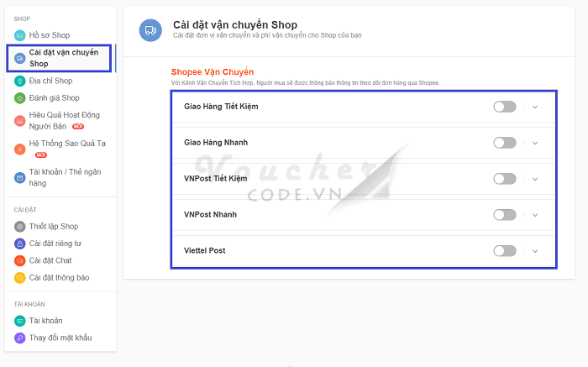Click the Thay đổi mật khẩu icon
The width and height of the screenshot is (588, 367).
click(x=20, y=338)
